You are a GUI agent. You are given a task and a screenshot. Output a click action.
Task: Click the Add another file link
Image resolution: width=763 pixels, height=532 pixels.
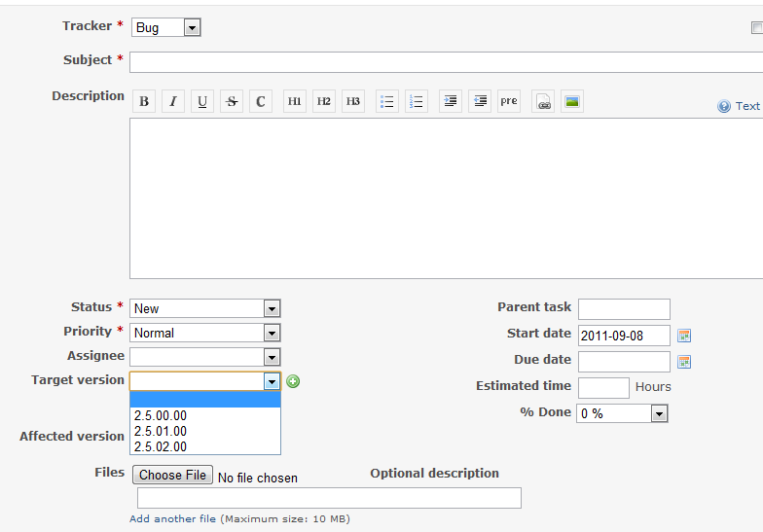(x=173, y=519)
